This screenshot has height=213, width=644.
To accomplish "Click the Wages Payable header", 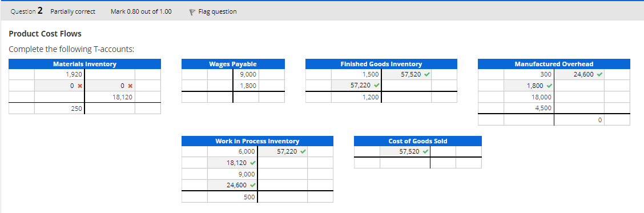I will [x=233, y=64].
